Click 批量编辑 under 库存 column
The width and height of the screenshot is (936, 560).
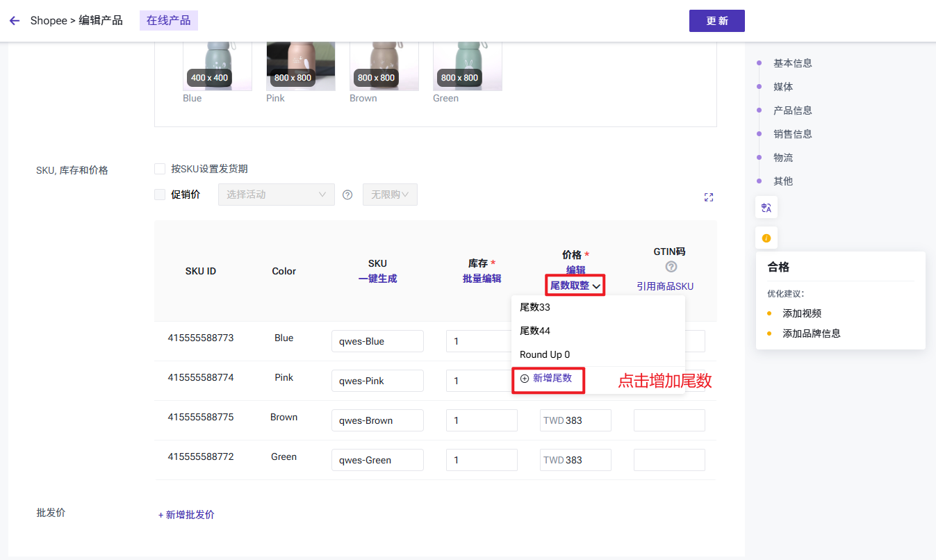pos(482,279)
